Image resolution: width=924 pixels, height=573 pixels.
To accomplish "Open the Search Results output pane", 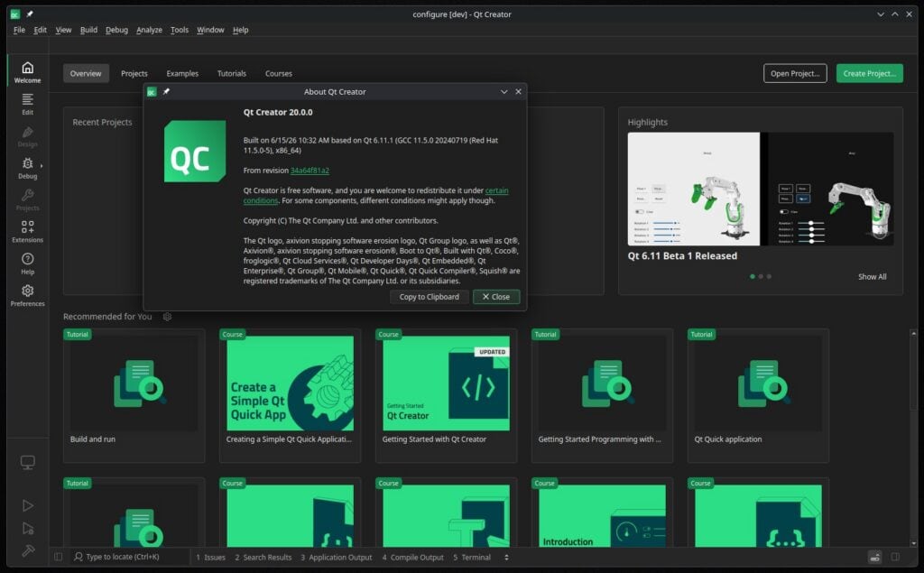I will 263,557.
